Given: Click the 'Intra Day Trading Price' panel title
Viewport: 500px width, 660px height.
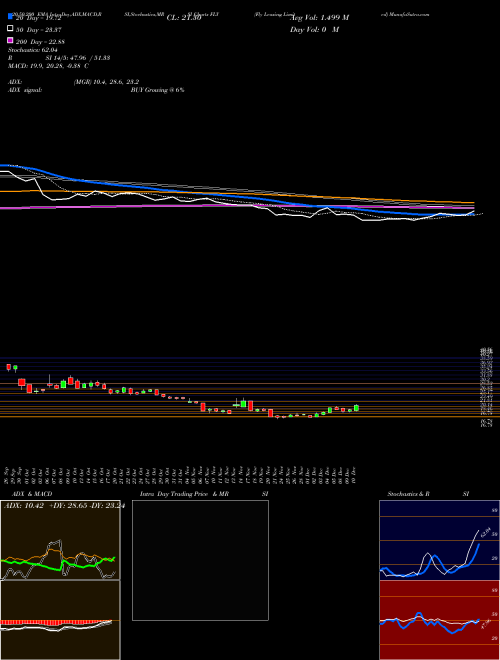Looking at the screenshot, I should click(x=174, y=494).
